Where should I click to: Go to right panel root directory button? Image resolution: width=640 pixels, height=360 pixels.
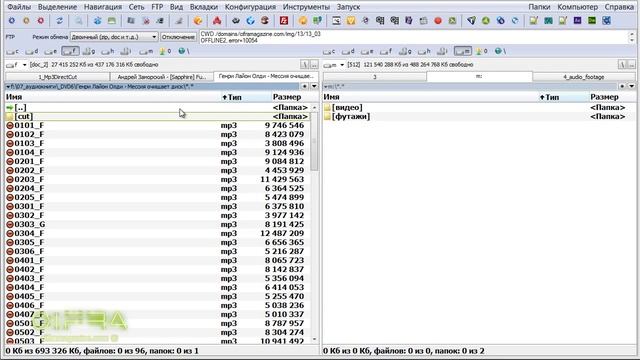pyautogui.click(x=622, y=64)
